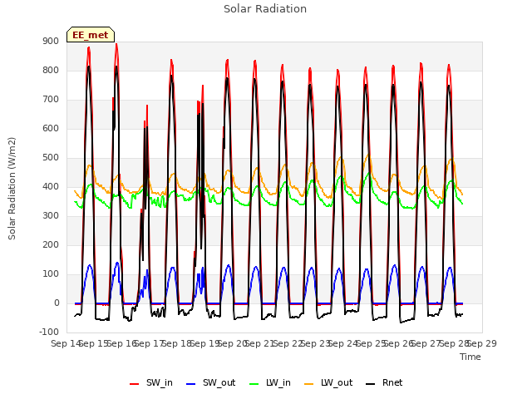Image resolution: width=532 pixels, height=399 pixels.
Task: Click the 500 y-axis tick label
Action: (51, 158)
